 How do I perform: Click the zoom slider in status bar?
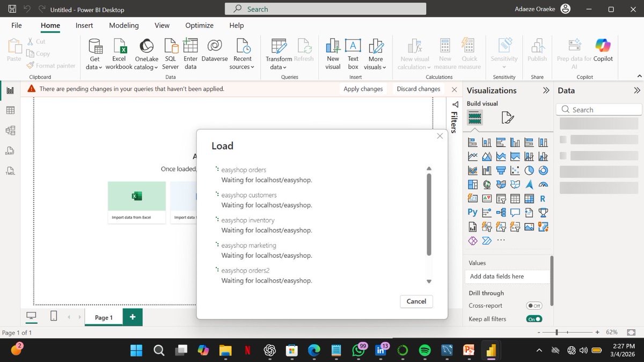click(x=567, y=332)
